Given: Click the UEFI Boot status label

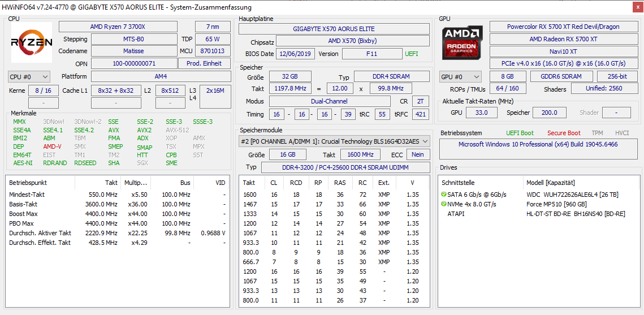Looking at the screenshot, I should 520,133.
